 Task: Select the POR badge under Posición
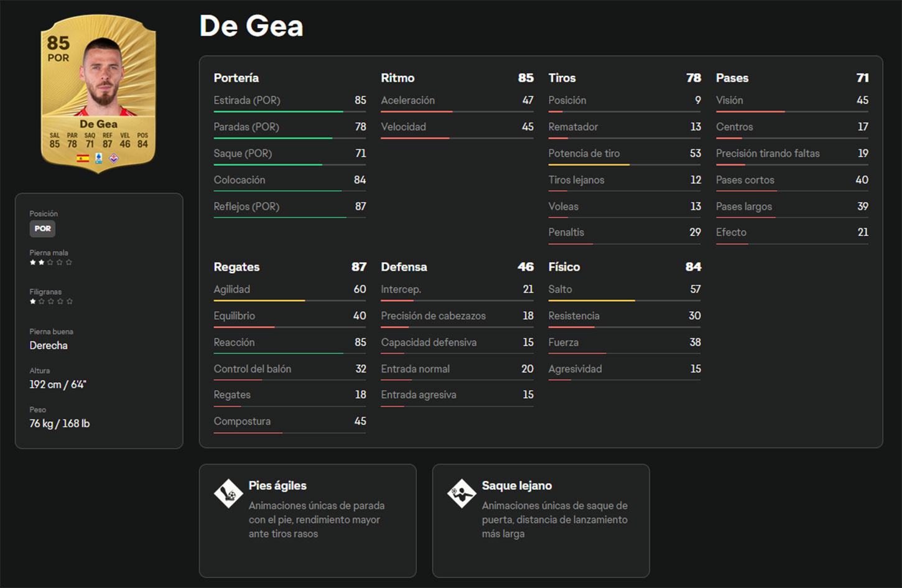[42, 228]
